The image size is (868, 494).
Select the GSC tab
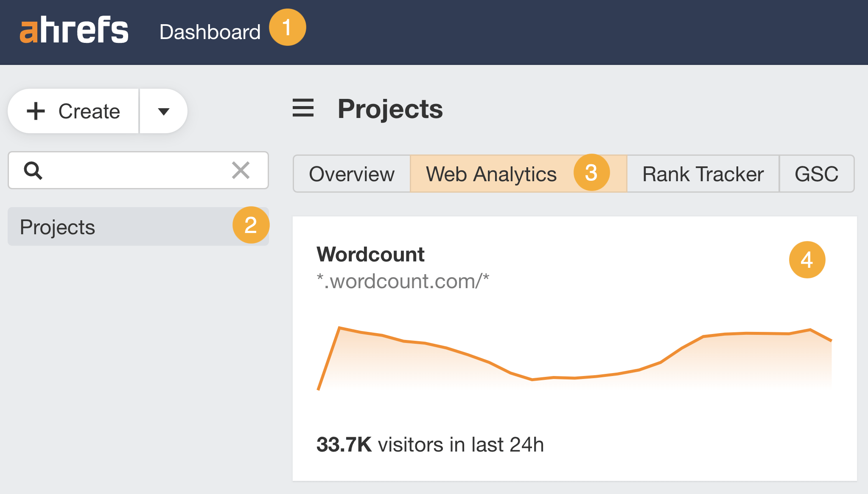[816, 174]
